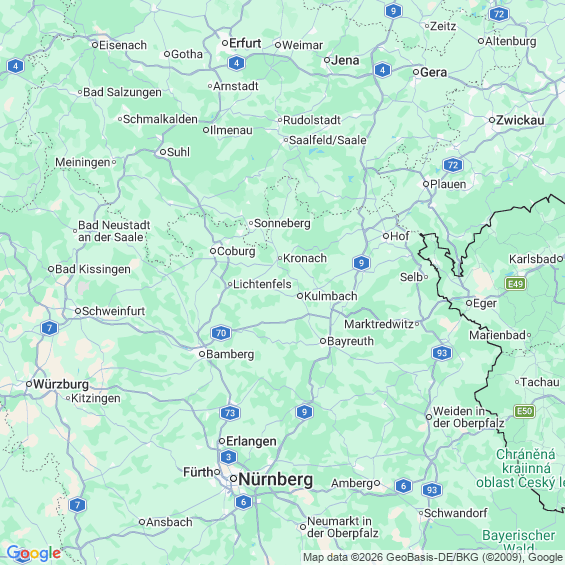
Task: Click the Schweinfurt town label
Action: click(x=114, y=311)
